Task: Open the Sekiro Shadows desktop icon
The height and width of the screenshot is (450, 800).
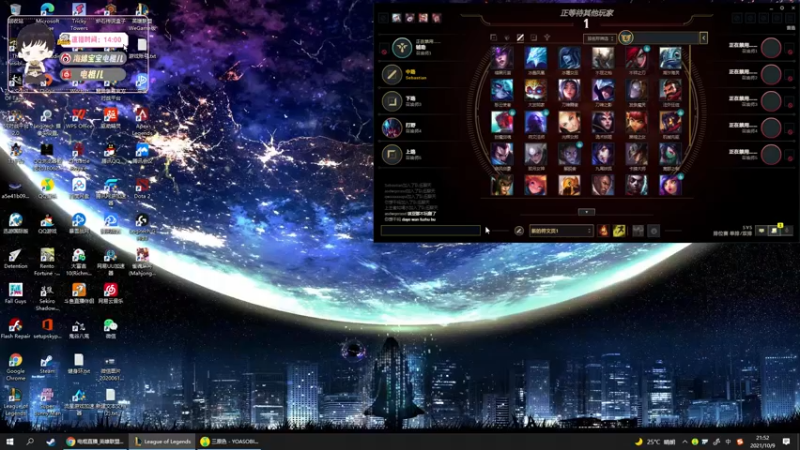Action: [47, 297]
